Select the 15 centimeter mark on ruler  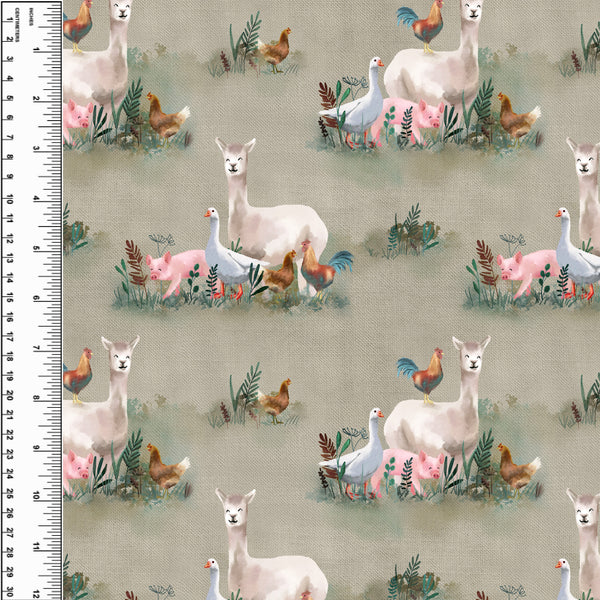(x=10, y=298)
